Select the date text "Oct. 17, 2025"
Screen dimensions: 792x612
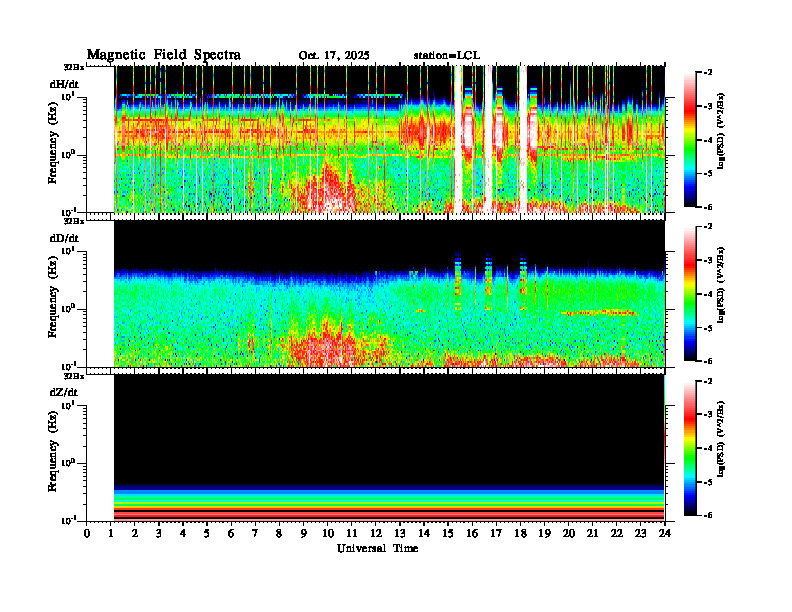point(334,56)
